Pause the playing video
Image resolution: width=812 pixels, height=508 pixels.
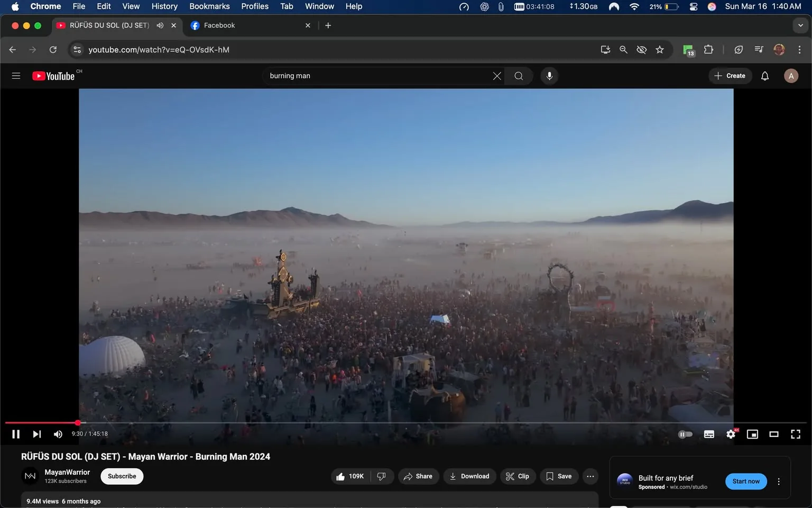(x=15, y=434)
